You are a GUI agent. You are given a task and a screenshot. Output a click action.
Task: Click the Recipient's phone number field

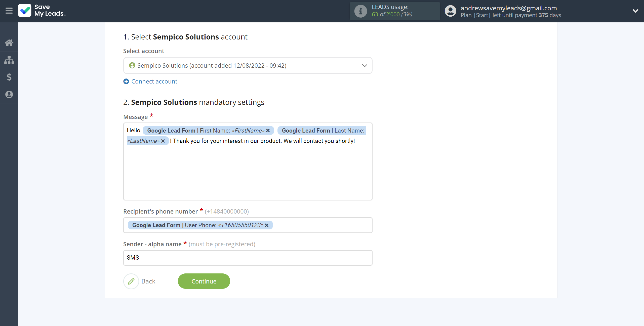coord(248,225)
